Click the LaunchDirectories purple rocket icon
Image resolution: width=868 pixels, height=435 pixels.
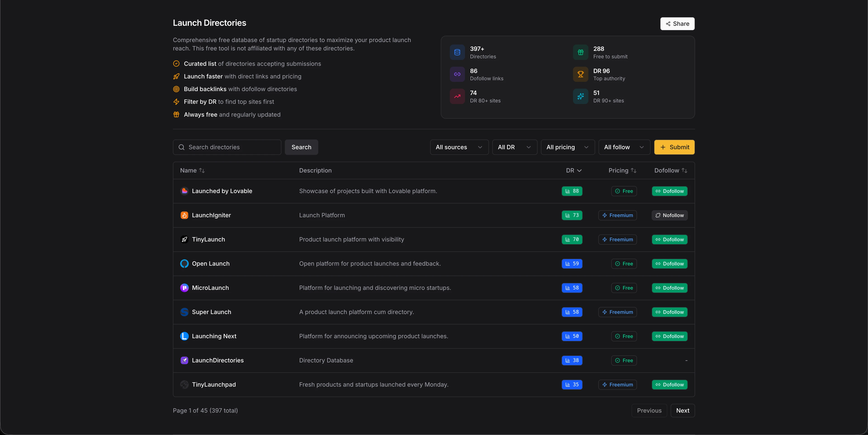click(x=184, y=361)
